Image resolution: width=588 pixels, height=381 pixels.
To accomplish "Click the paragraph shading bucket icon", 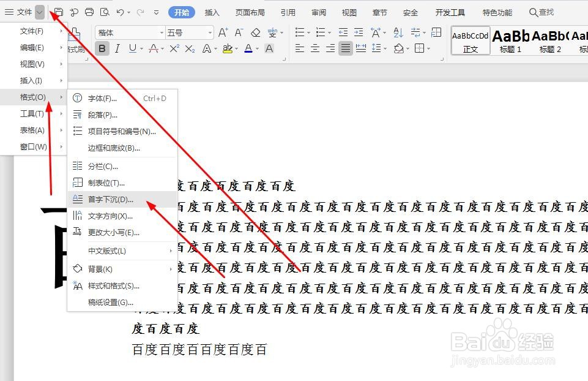I will (399, 48).
